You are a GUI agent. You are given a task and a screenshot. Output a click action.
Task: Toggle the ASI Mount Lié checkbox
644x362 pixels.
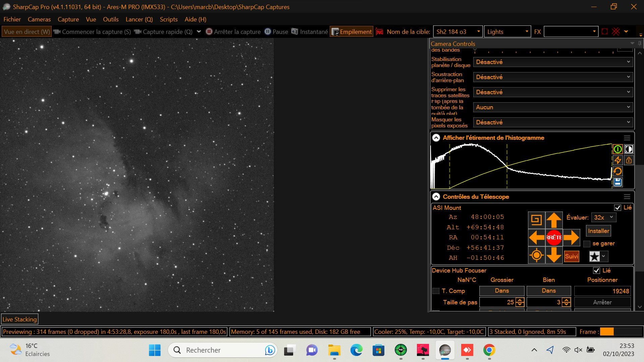[617, 207]
